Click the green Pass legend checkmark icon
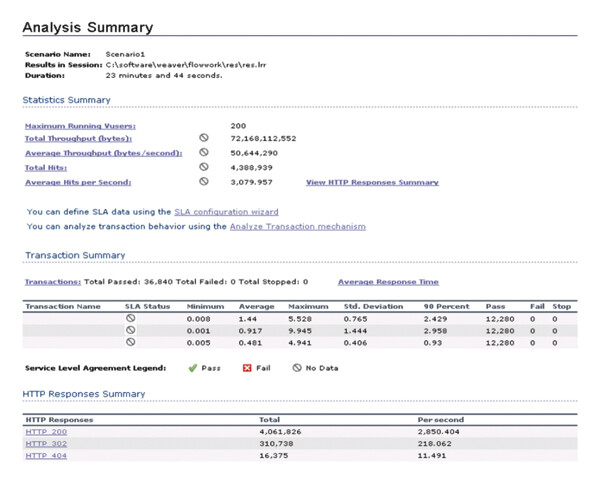This screenshot has height=483, width=600. click(192, 368)
